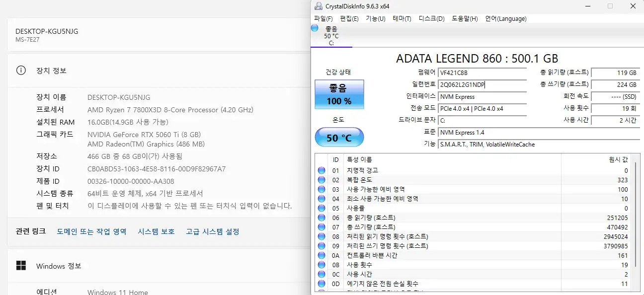Click the 특성 이름 column header
Viewport: 644px width, 295px height.
point(452,160)
